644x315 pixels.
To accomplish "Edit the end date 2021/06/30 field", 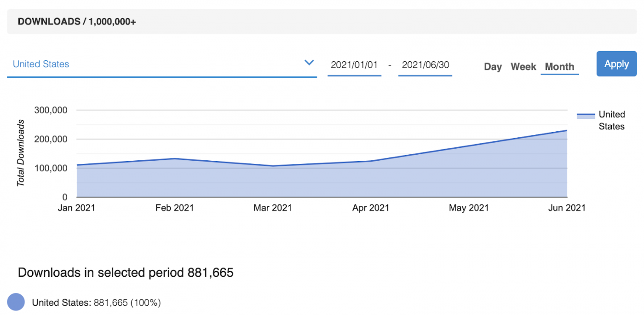I will tap(425, 65).
